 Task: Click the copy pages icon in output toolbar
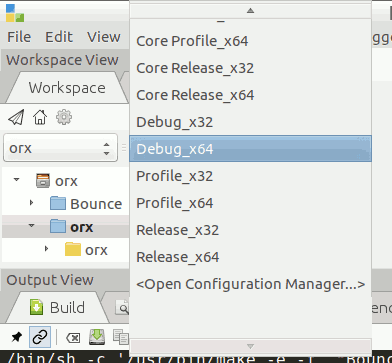coord(121,337)
